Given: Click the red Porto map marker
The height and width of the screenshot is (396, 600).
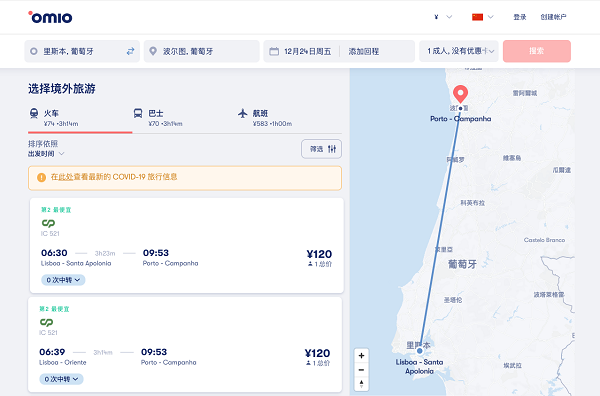Looking at the screenshot, I should 460,94.
